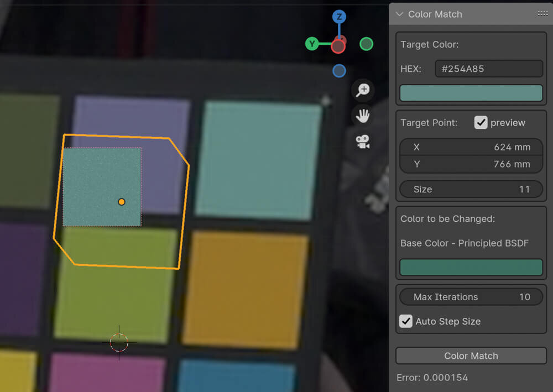Click the teal preview square in viewport
This screenshot has width=553, height=392.
click(x=102, y=187)
